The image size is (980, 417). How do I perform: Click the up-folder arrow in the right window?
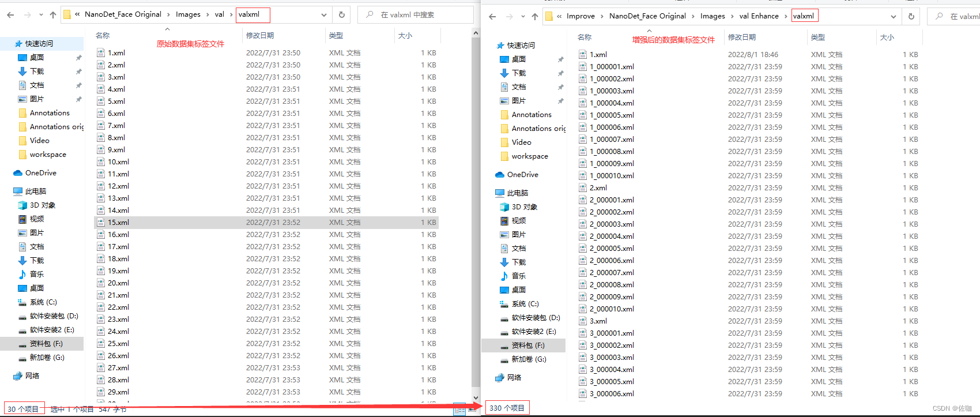point(535,17)
